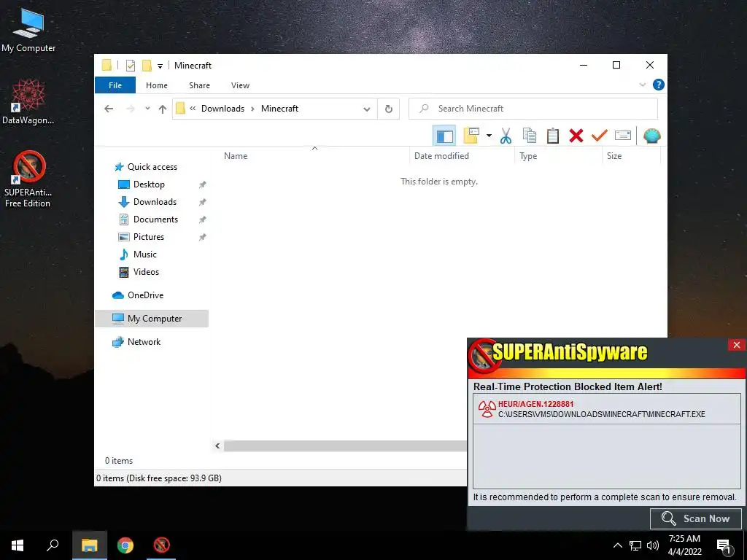747x560 pixels.
Task: Click the Preview pane toggle icon
Action: click(444, 136)
